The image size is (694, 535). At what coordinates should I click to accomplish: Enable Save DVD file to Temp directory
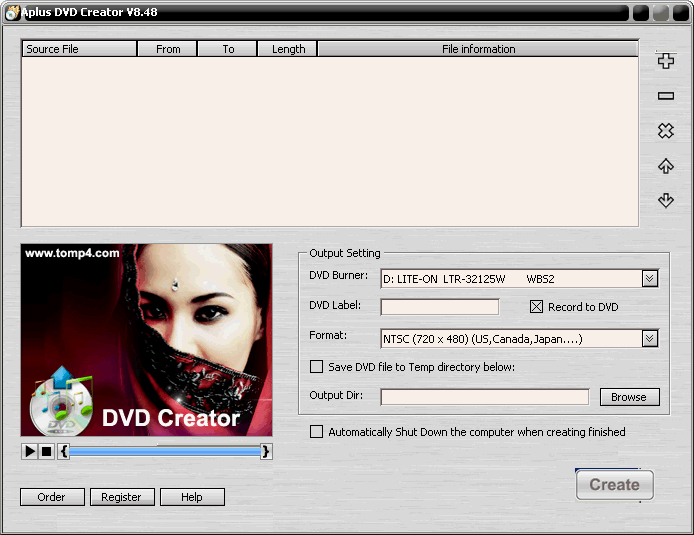coord(316,366)
